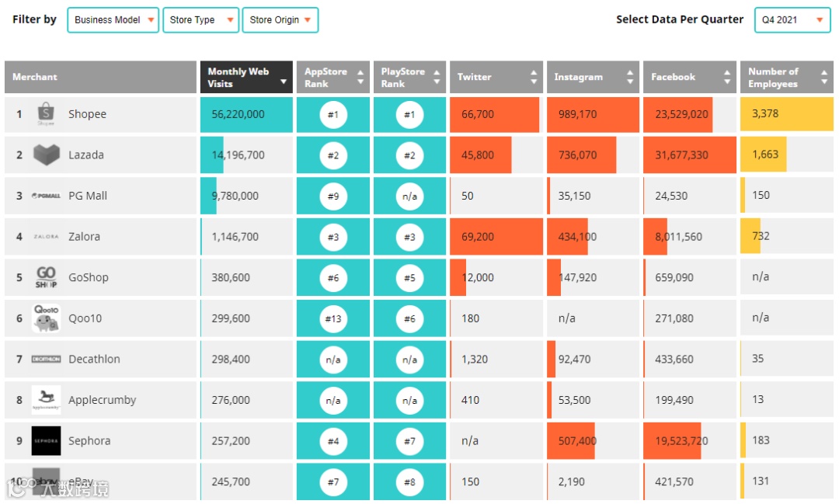Click the Lazada heart logo

[46, 155]
